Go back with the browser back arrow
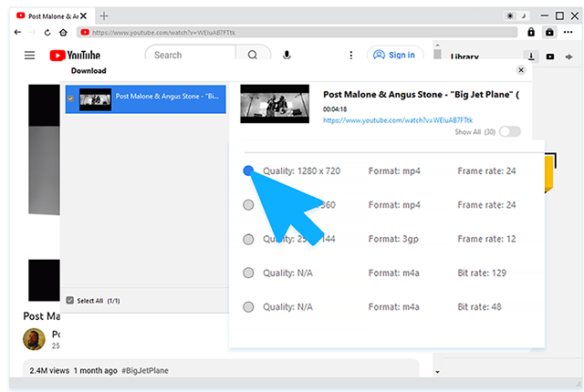Viewport: 584px width, 392px height. coord(17,32)
